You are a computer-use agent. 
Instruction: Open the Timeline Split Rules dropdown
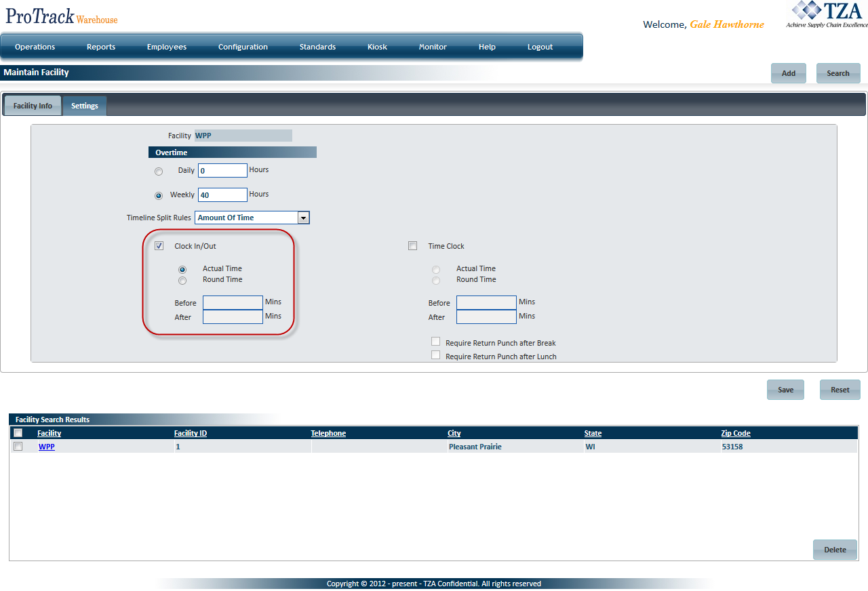(x=304, y=218)
